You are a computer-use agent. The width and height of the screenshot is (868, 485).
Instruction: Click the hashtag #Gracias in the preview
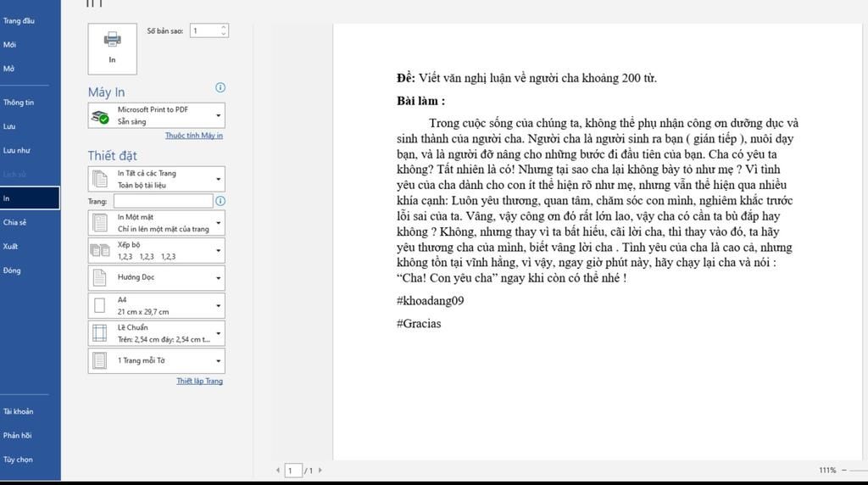[419, 323]
